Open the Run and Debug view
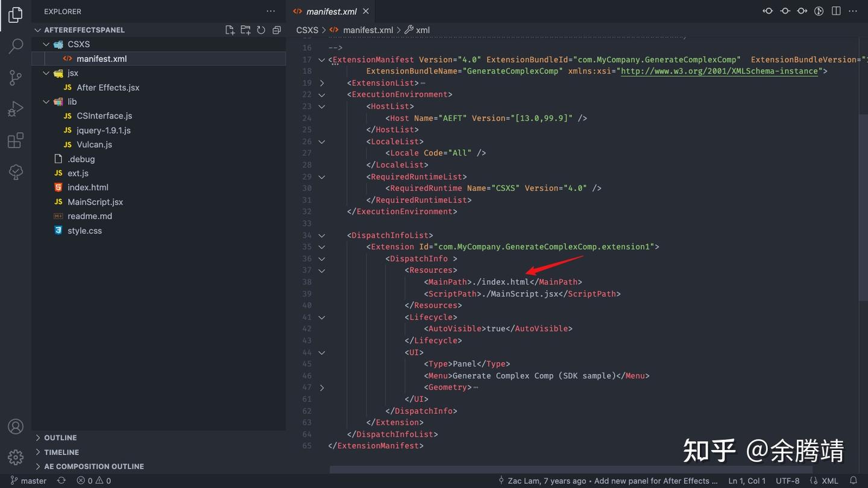The width and height of the screenshot is (868, 488). pyautogui.click(x=16, y=109)
